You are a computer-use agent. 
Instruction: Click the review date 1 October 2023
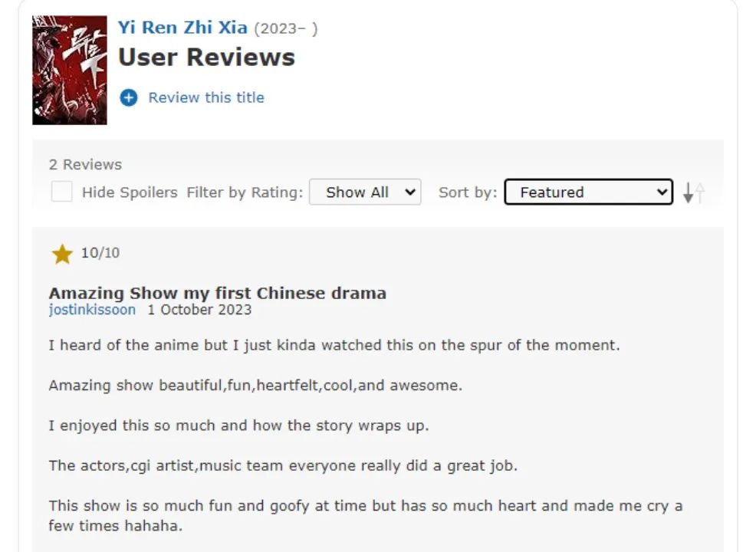click(x=199, y=310)
